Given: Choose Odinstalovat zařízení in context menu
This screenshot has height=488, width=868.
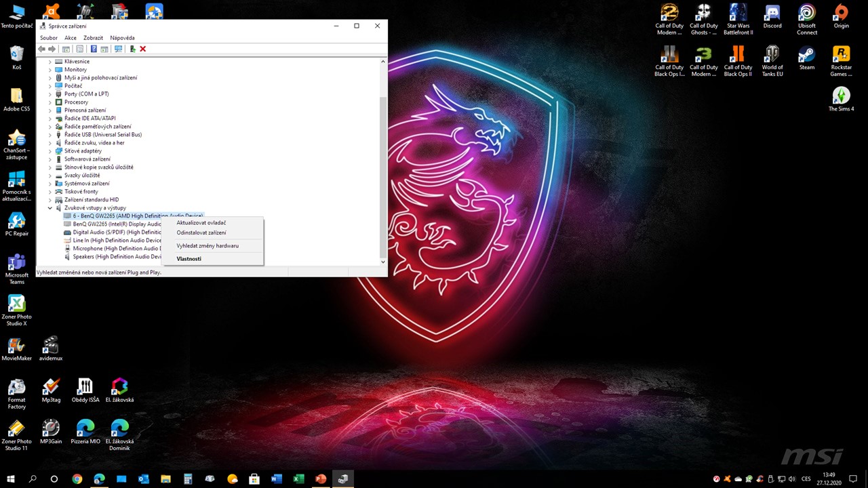Looking at the screenshot, I should point(201,232).
